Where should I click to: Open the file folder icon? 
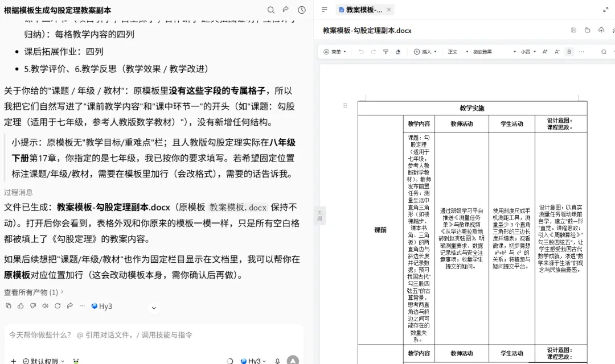pyautogui.click(x=587, y=30)
